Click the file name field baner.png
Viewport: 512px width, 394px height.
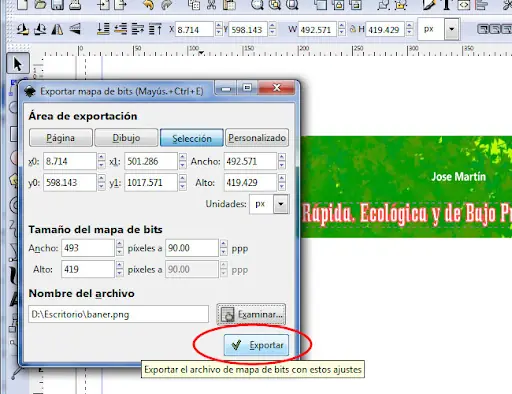click(118, 314)
